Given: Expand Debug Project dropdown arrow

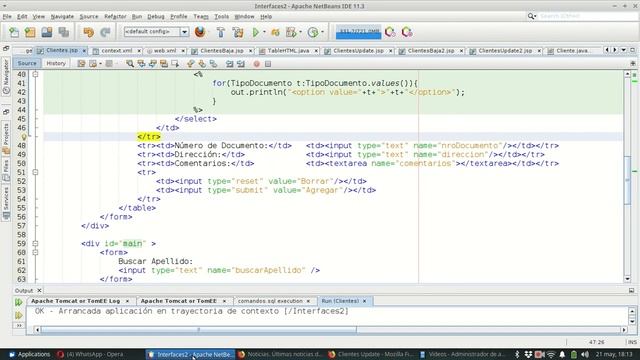Looking at the screenshot, I should (300, 32).
